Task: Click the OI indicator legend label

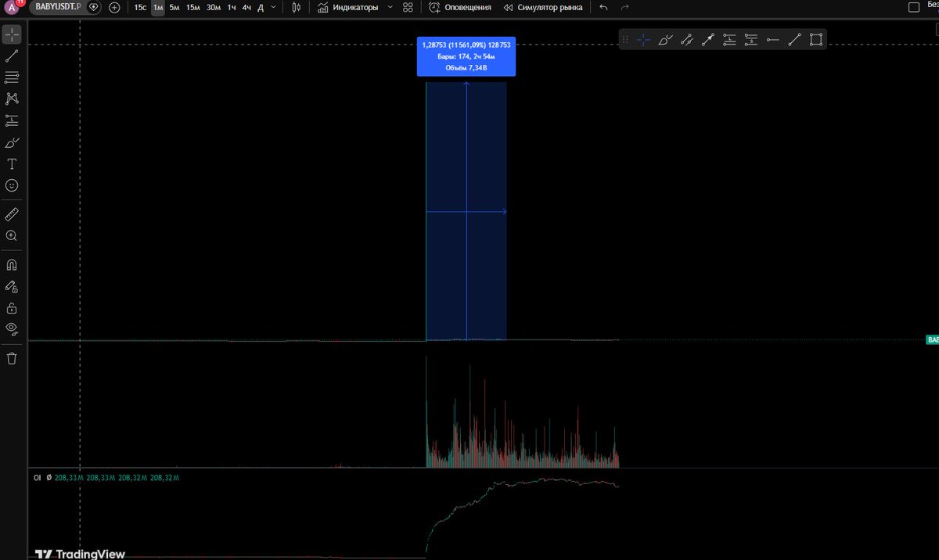Action: point(37,477)
